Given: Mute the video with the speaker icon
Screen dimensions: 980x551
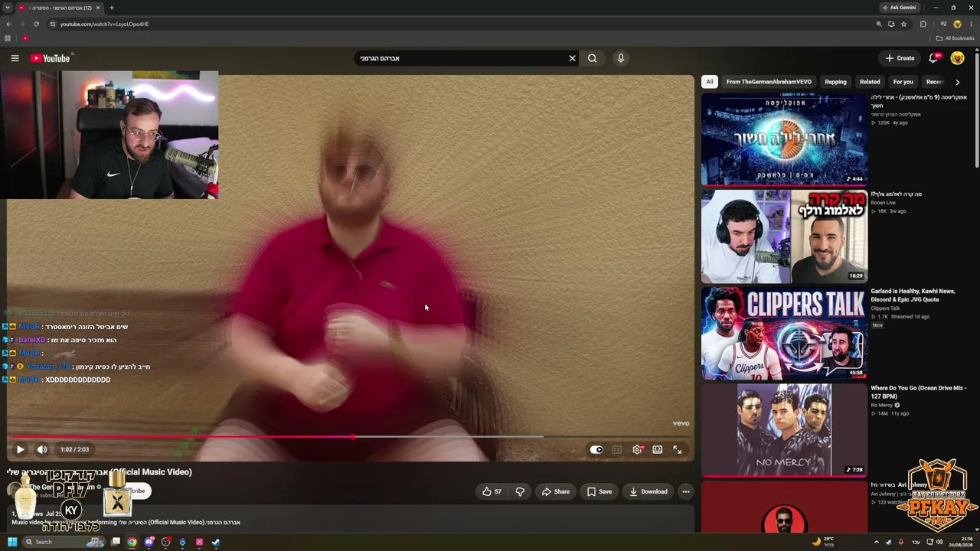Looking at the screenshot, I should coord(42,450).
